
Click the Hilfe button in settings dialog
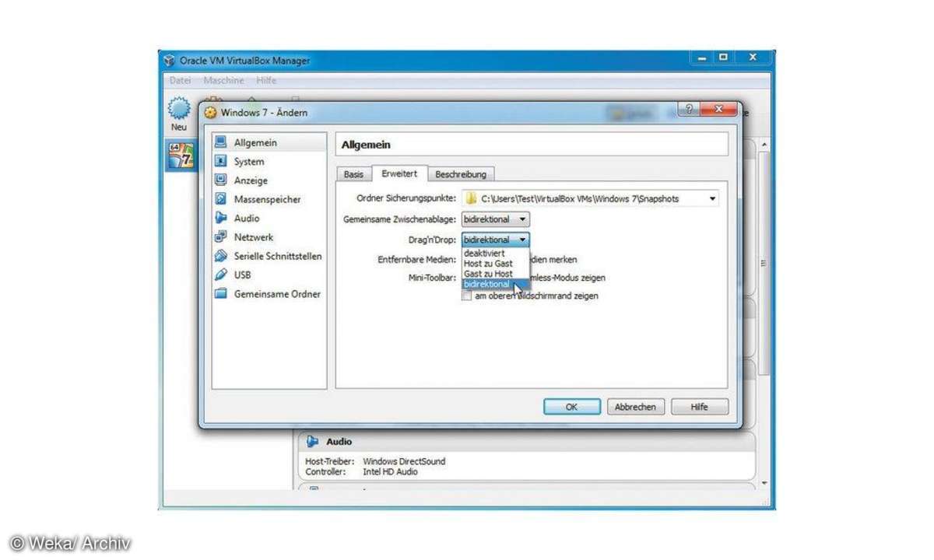tap(699, 407)
